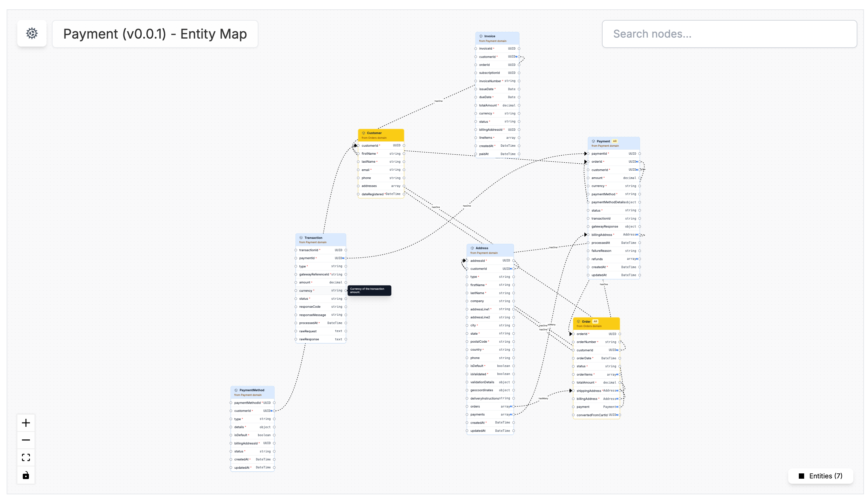Click the Payment entity cube icon
This screenshot has width=868, height=499.
(x=593, y=141)
